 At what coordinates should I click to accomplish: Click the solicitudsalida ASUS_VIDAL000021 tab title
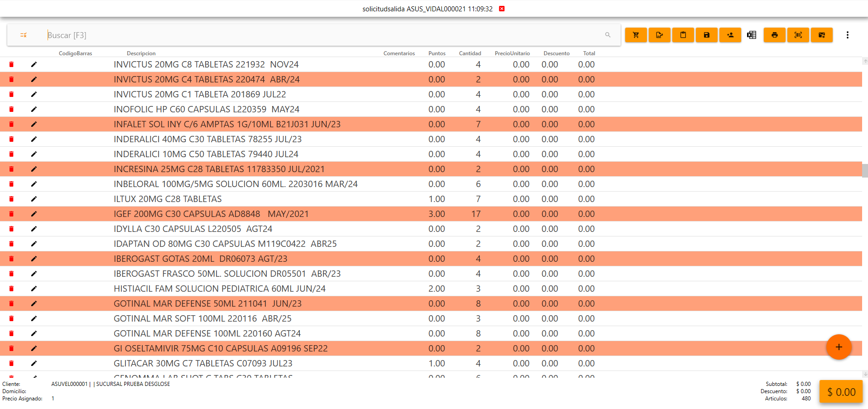(427, 9)
